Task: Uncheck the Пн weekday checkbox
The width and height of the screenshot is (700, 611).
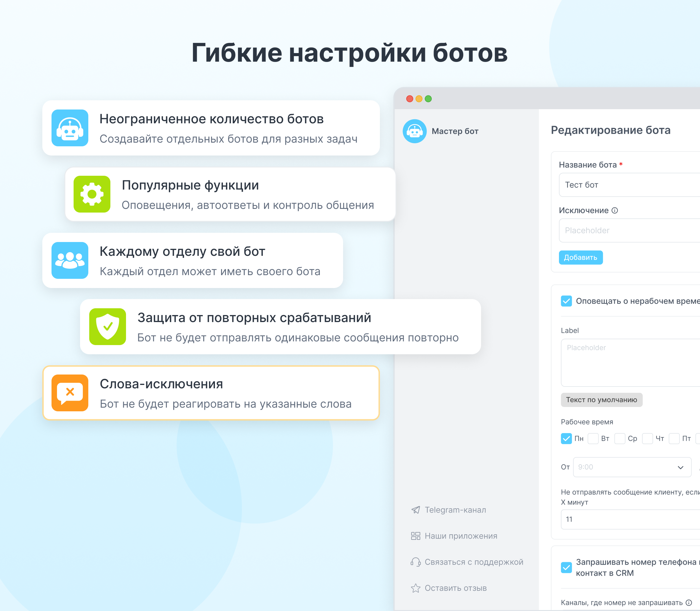Action: click(x=566, y=439)
